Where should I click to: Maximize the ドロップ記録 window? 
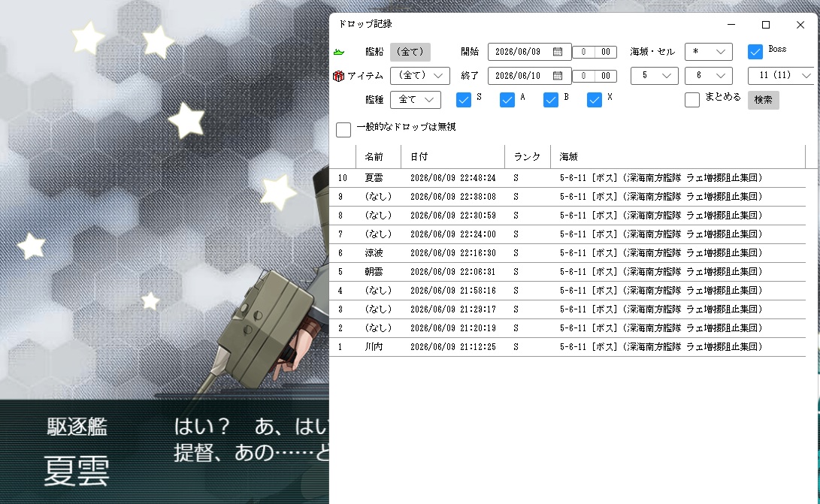pyautogui.click(x=766, y=25)
